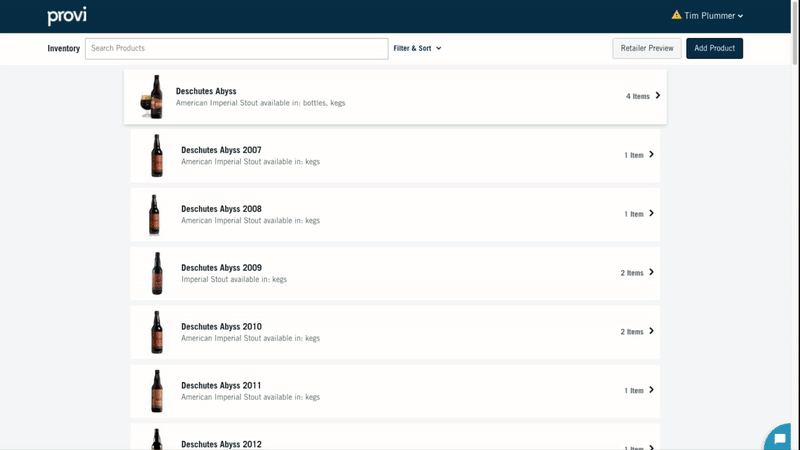800x450 pixels.
Task: Click the Retailer Preview button
Action: pyautogui.click(x=646, y=48)
